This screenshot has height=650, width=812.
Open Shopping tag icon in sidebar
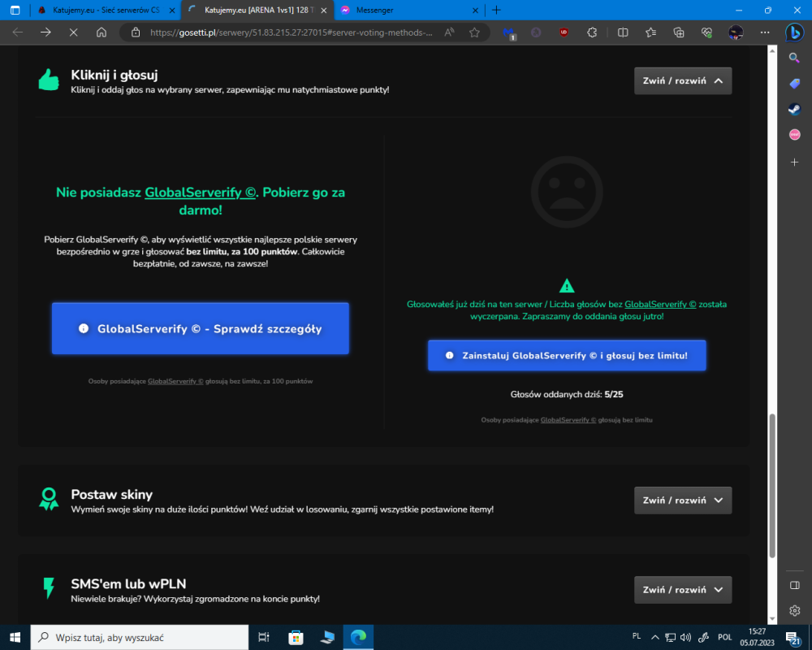794,84
